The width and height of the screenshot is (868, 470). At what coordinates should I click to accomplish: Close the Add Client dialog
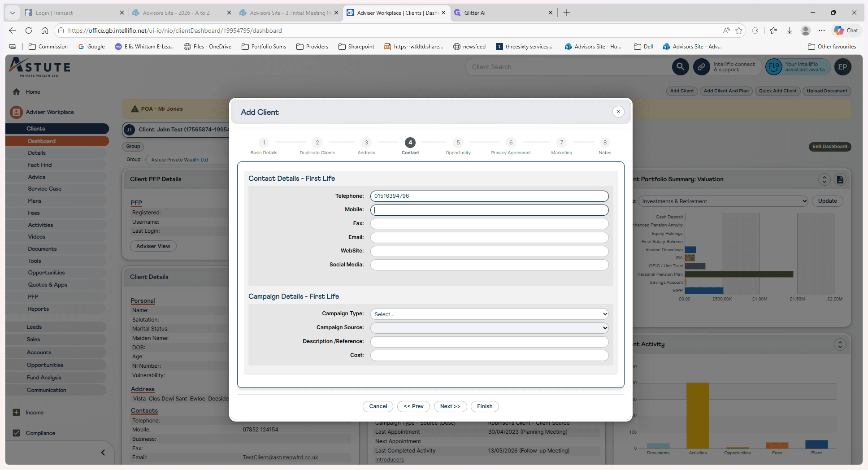[618, 112]
